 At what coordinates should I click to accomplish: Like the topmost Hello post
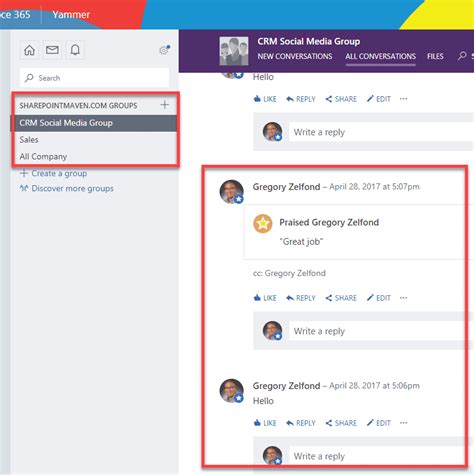point(265,99)
